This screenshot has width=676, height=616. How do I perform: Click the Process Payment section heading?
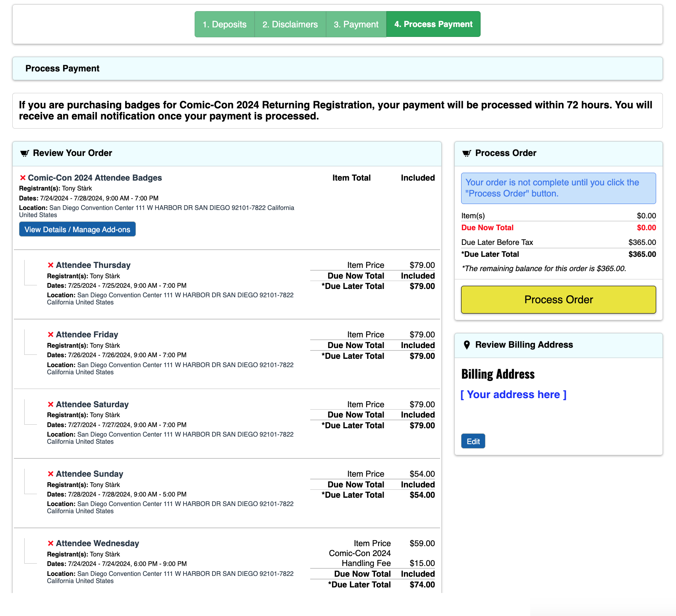62,69
